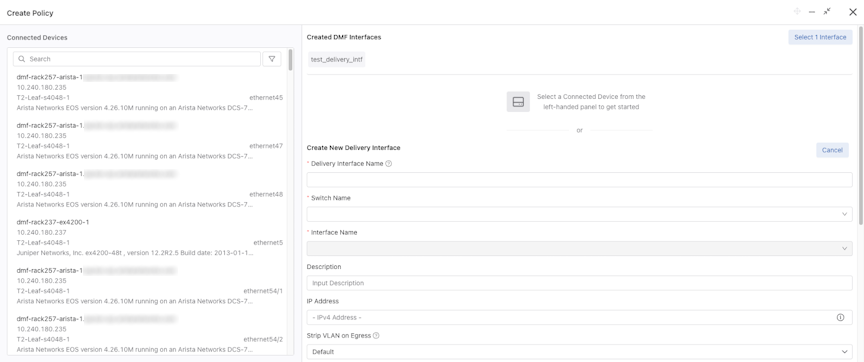Screen dimensions: 864x362
Task: Click the Delivery Interface Name help icon
Action: click(x=388, y=164)
